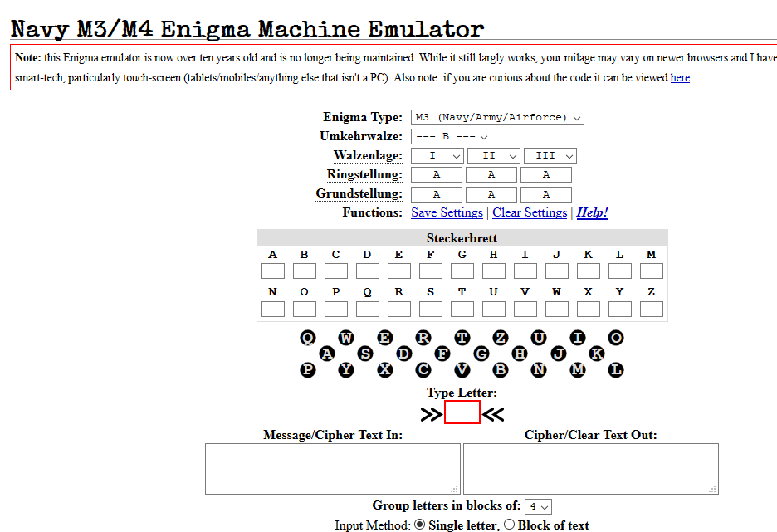
Task: Click the third Grundstellung field
Action: [x=546, y=194]
